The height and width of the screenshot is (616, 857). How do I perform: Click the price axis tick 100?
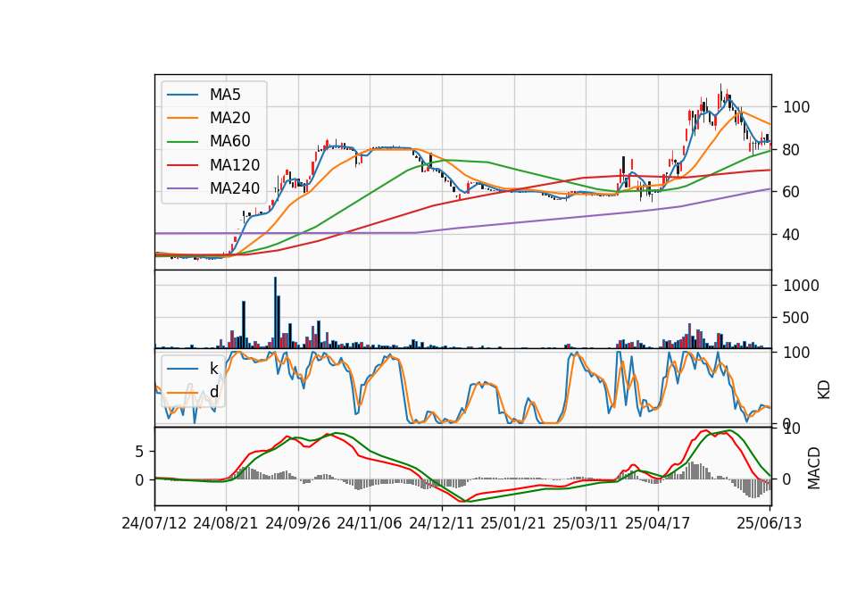point(796,107)
